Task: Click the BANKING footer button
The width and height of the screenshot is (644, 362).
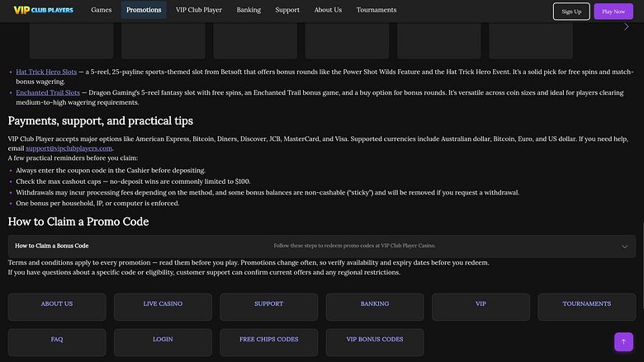Action: 375,307
